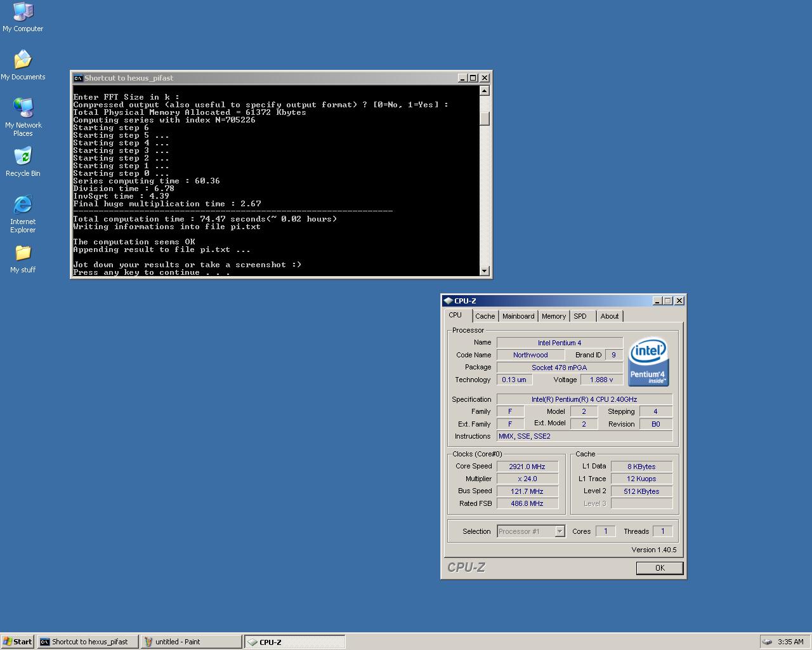
Task: Click the Level 2 value '512 KBytes'
Action: click(x=641, y=491)
